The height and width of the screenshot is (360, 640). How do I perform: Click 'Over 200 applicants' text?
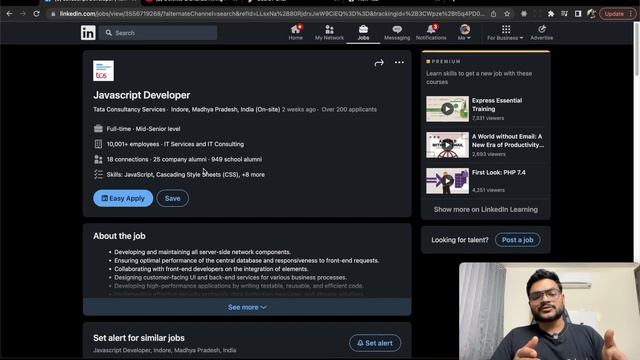point(349,109)
